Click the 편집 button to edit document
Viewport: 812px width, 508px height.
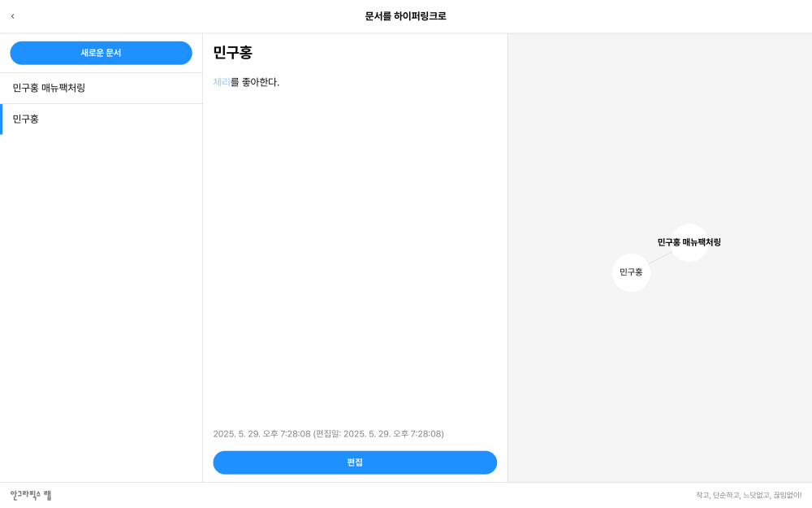click(x=355, y=462)
